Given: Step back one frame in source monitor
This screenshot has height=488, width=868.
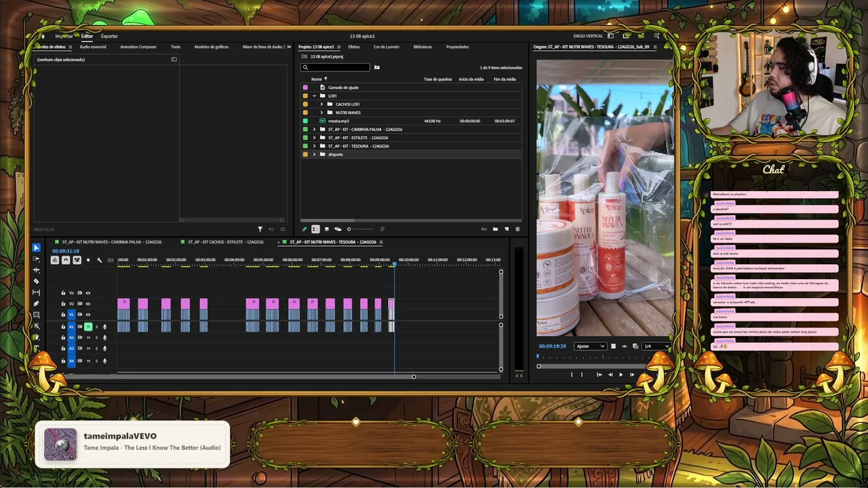Looking at the screenshot, I should point(610,374).
